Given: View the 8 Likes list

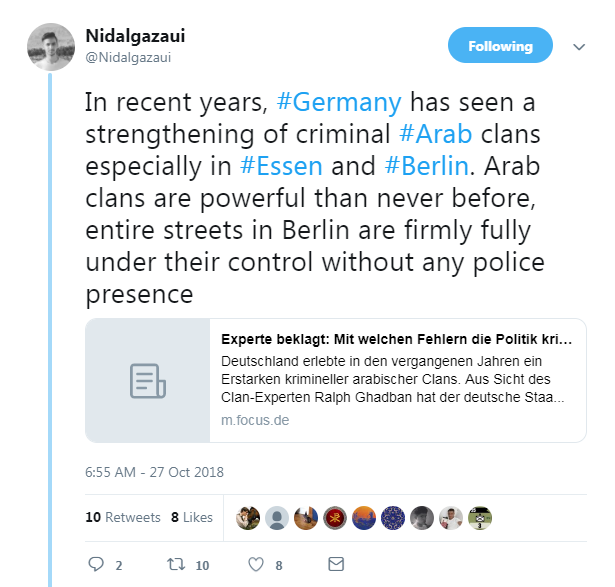Looking at the screenshot, I should pyautogui.click(x=192, y=517).
